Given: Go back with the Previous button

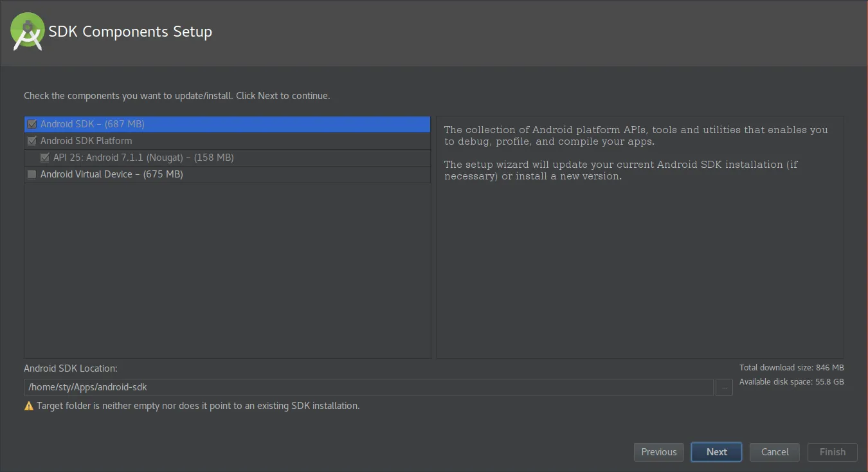Looking at the screenshot, I should (658, 452).
